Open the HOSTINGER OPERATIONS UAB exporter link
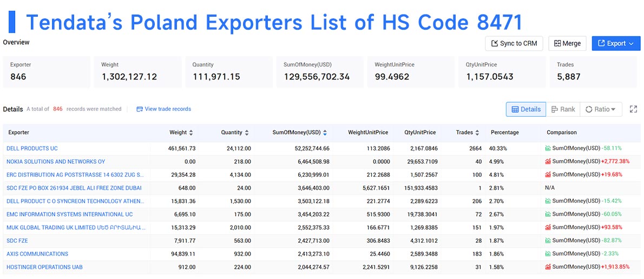Screen dimensions: 644x279 pos(44,267)
